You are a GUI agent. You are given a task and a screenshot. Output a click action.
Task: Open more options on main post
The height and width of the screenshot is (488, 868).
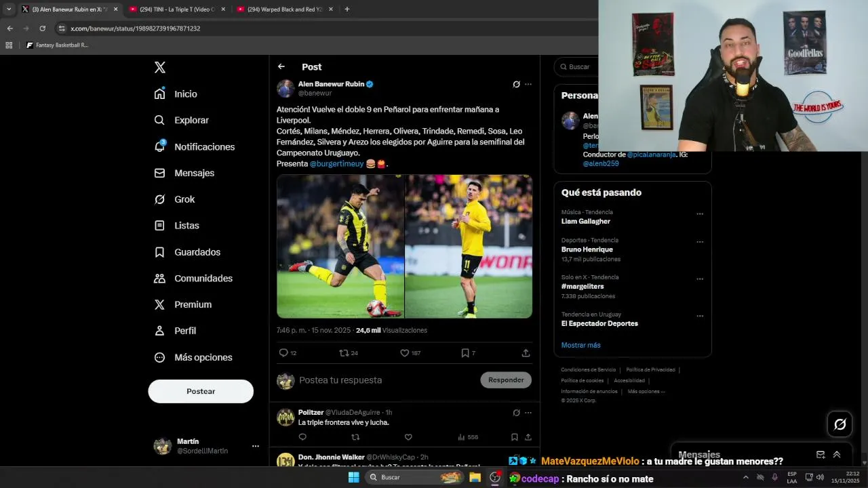[528, 84]
